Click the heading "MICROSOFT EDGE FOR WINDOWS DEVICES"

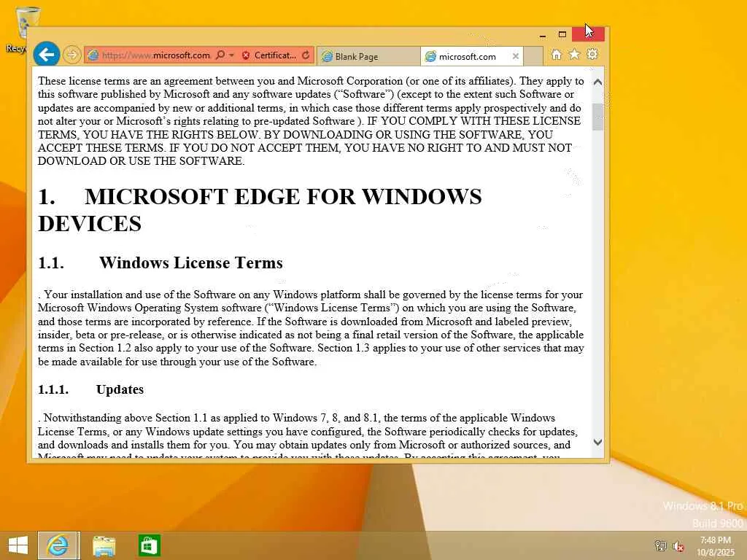[x=260, y=210]
